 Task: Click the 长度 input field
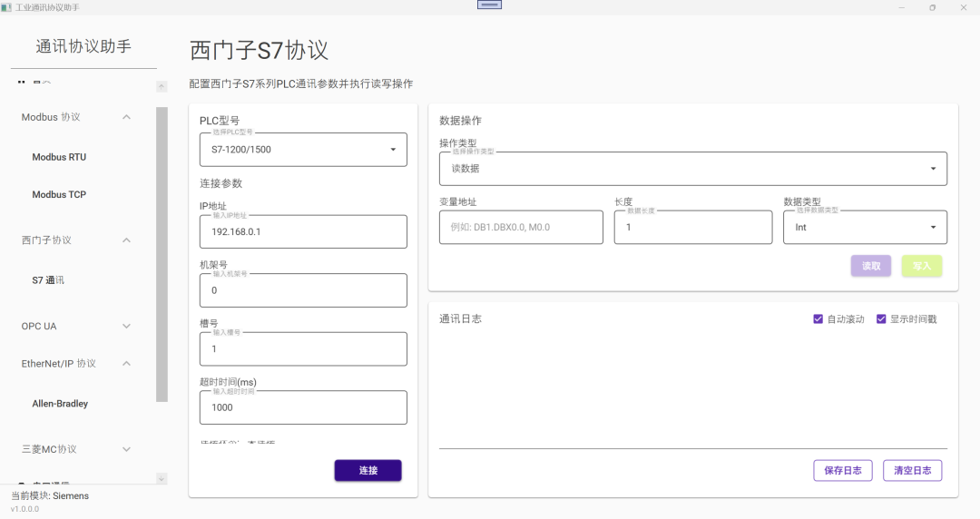click(693, 227)
